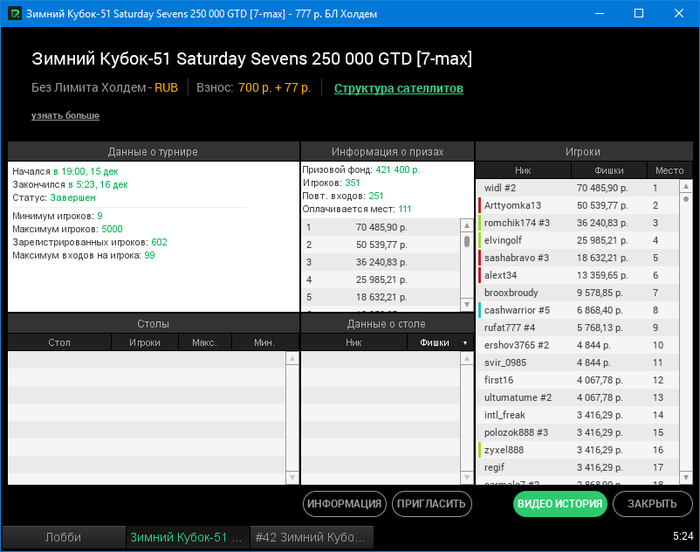This screenshot has width=700, height=552.
Task: Select player regif
Action: click(578, 467)
